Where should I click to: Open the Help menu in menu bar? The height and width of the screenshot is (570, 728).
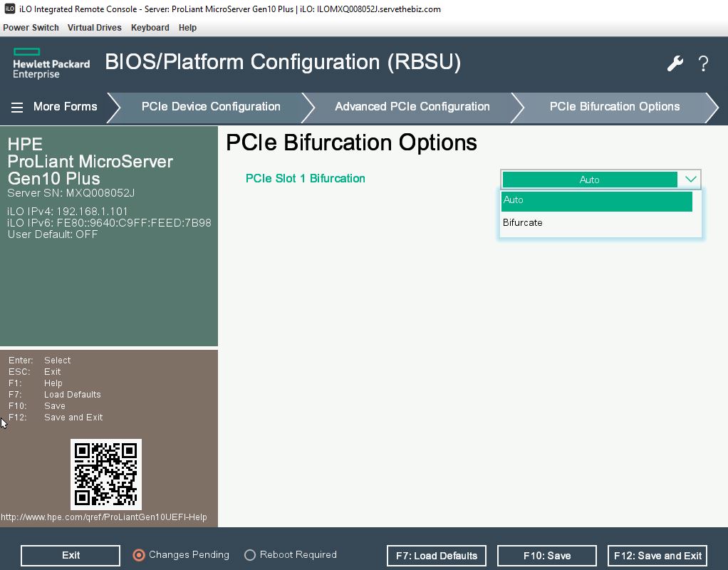tap(187, 28)
